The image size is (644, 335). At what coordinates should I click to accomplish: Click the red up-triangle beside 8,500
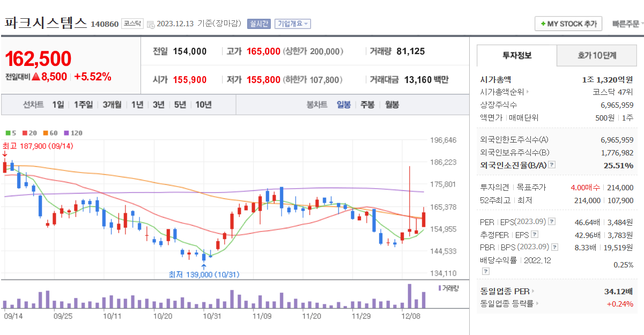coord(36,77)
